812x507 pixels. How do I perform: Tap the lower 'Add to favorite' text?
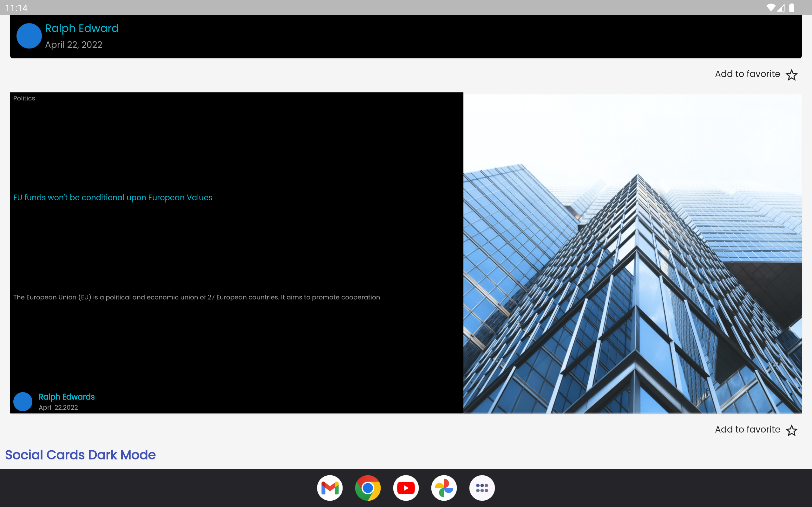(747, 430)
